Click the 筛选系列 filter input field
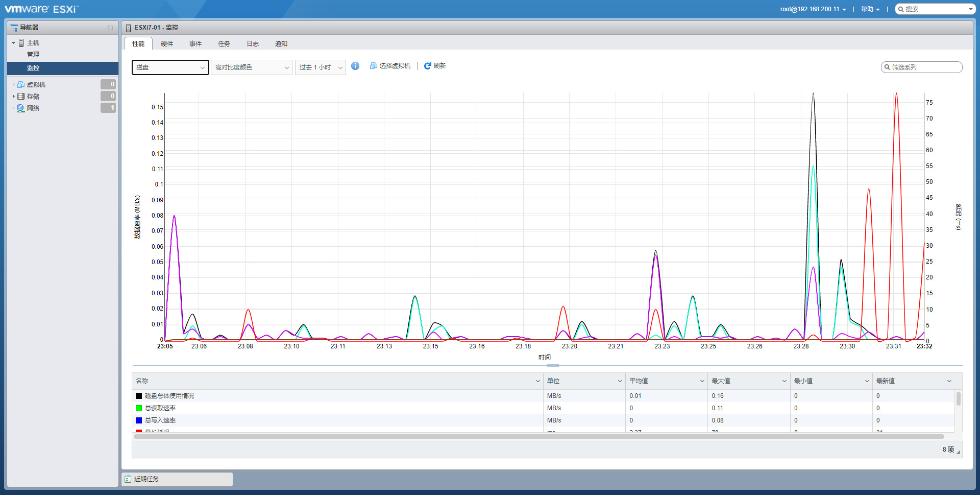Screen dimensions: 980x495 point(922,67)
